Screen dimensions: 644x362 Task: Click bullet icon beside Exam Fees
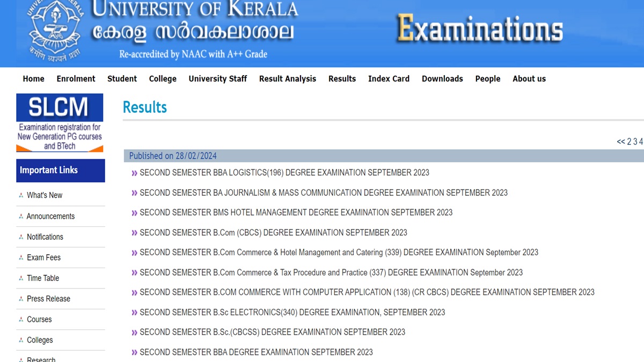tap(21, 258)
